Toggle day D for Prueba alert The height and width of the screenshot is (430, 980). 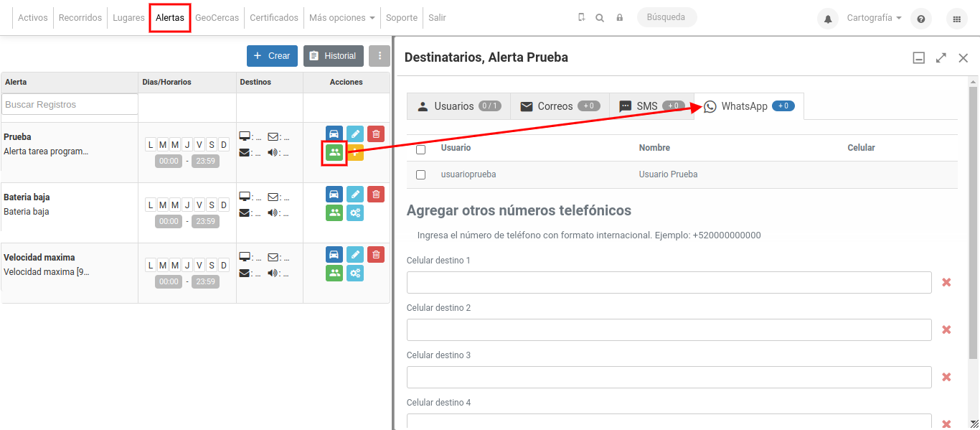pyautogui.click(x=224, y=144)
